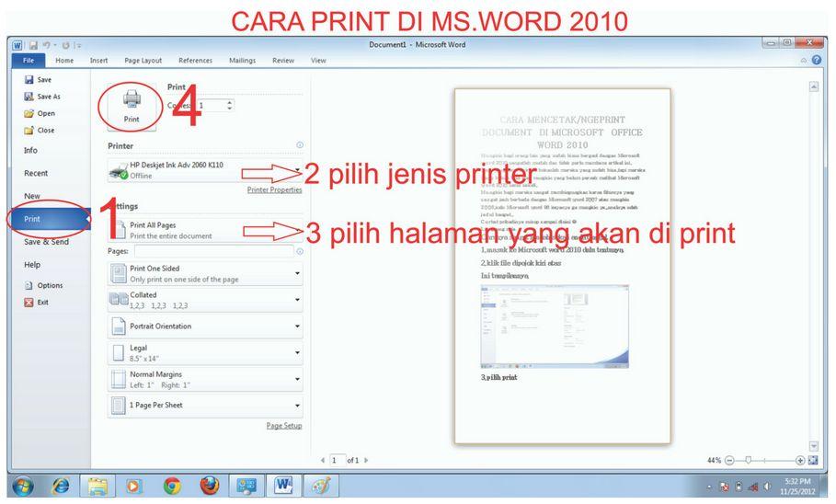836x504 pixels.
Task: Click Save in the File menu
Action: click(x=38, y=79)
